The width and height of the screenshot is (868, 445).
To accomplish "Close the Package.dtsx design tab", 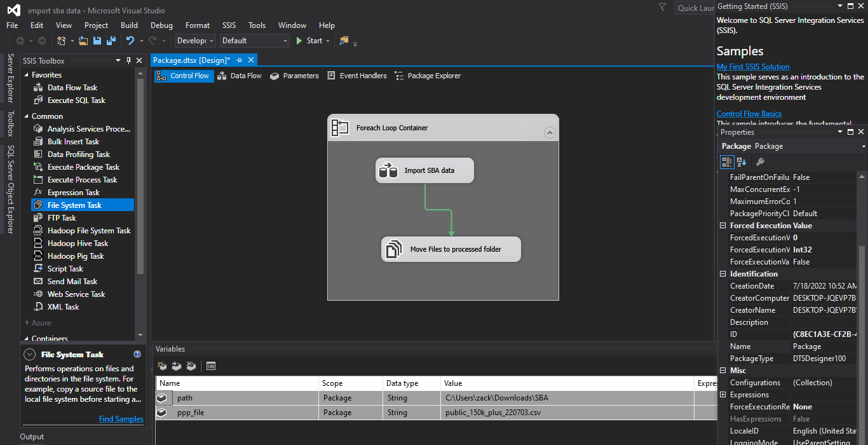I will (251, 60).
